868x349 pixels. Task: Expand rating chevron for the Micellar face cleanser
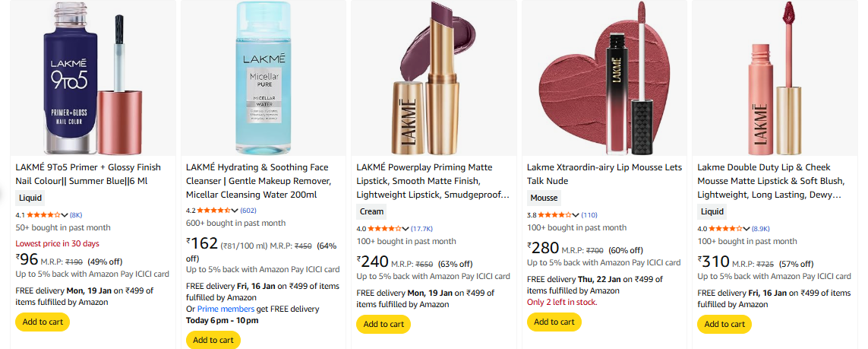click(x=235, y=211)
